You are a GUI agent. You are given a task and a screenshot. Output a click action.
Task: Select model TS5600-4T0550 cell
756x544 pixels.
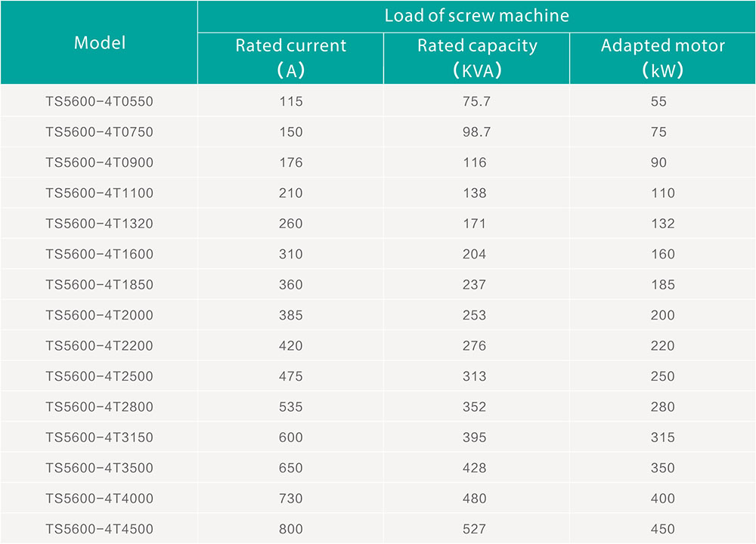click(99, 101)
